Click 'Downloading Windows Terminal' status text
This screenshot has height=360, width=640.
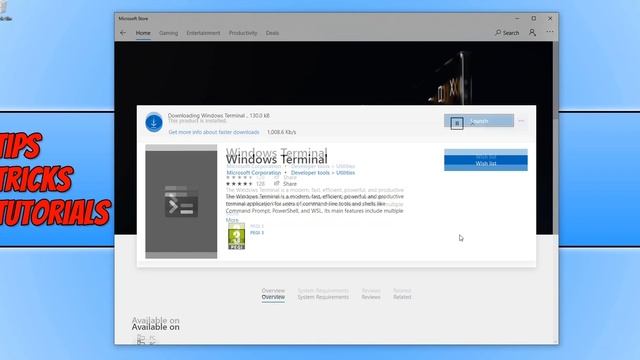(x=219, y=116)
